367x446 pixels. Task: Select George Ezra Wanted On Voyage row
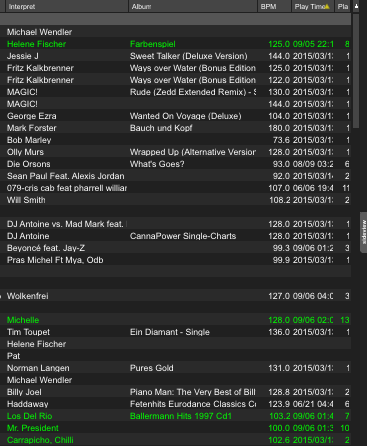175,116
